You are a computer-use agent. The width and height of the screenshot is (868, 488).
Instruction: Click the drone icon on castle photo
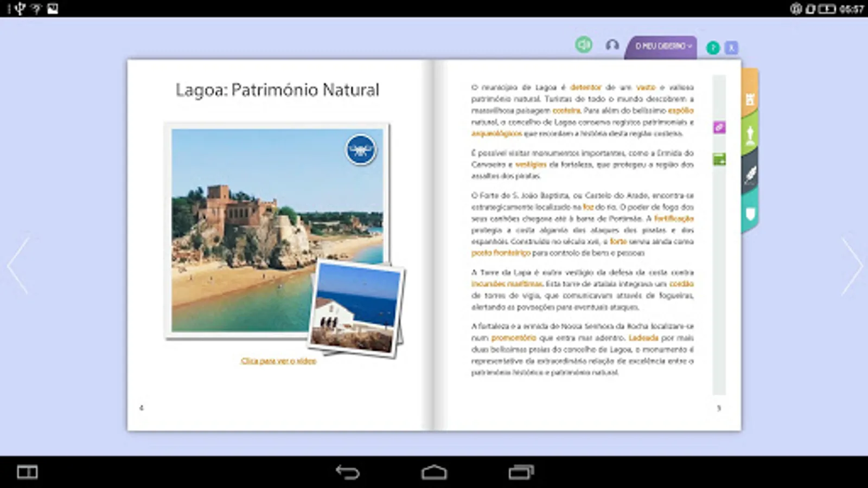point(361,149)
